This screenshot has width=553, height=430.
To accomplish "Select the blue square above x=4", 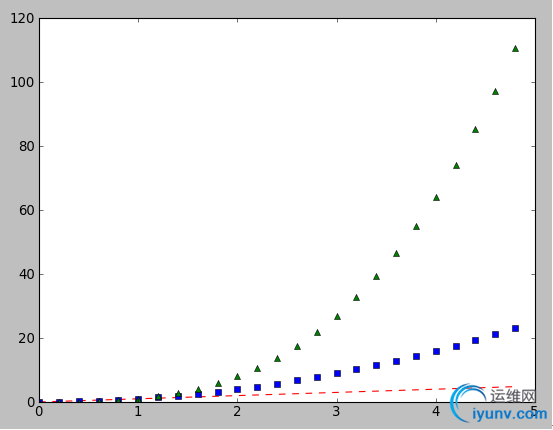I will tap(436, 351).
